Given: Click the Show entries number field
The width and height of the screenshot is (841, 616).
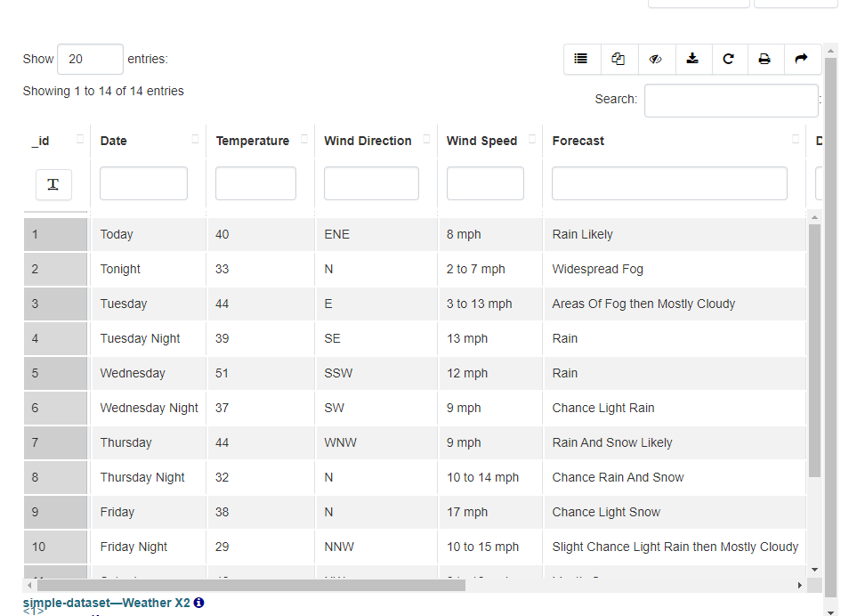Looking at the screenshot, I should 90,59.
